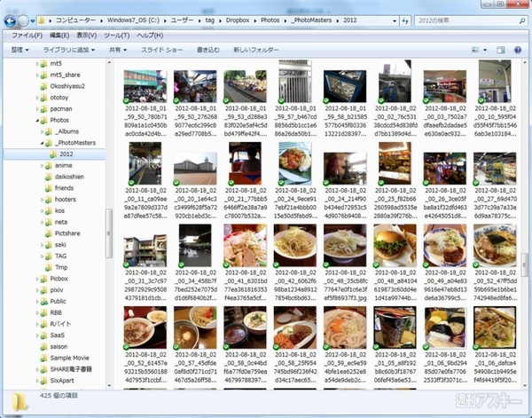Click the help question mark icon
Image resolution: width=532 pixels, height=418 pixels.
point(517,51)
